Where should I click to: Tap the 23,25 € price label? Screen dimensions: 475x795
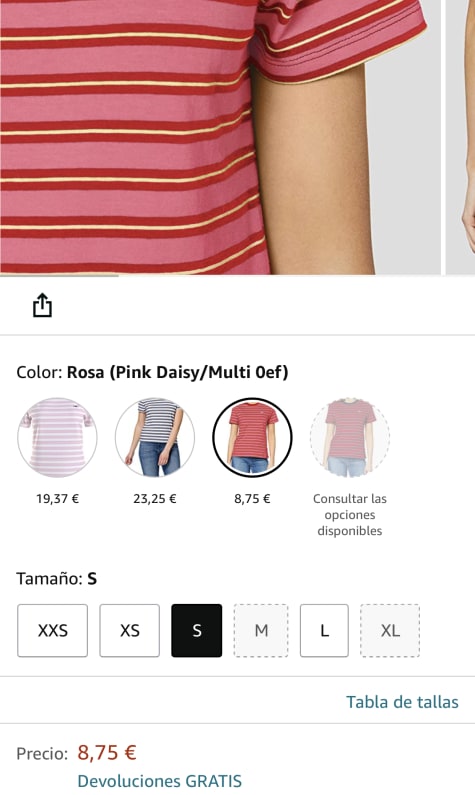pyautogui.click(x=155, y=499)
